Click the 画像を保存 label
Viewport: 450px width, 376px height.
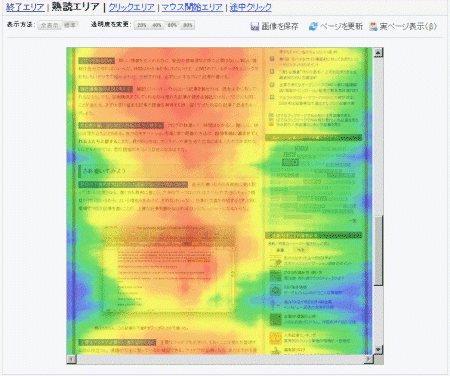pyautogui.click(x=280, y=26)
